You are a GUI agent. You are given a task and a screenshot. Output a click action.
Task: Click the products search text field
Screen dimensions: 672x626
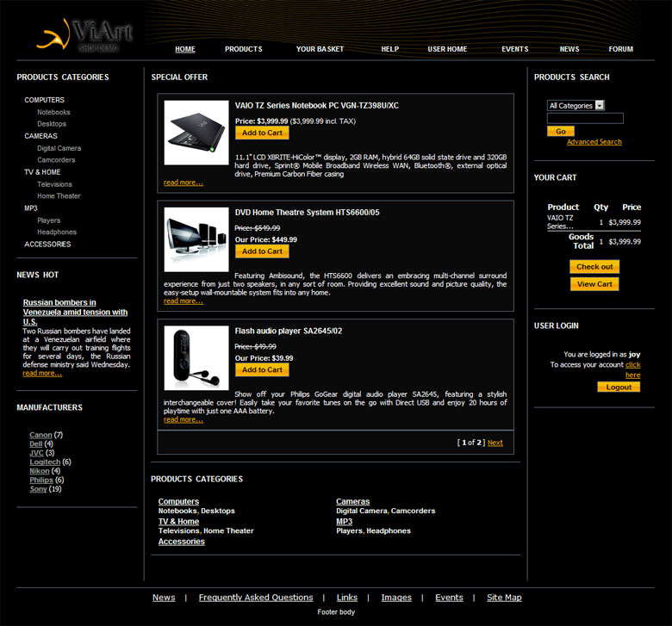[585, 118]
